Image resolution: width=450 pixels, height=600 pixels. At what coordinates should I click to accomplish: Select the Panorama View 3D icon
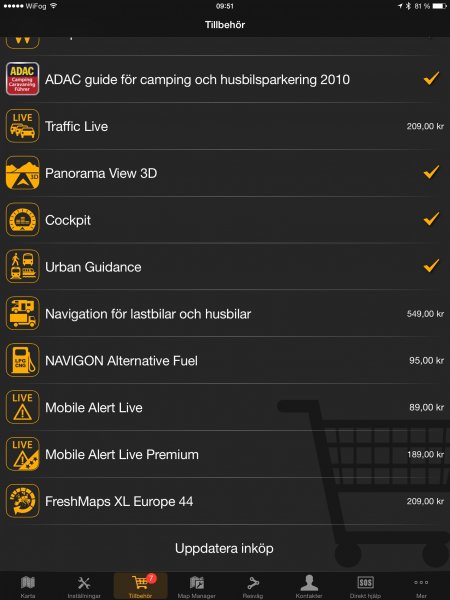coord(23,173)
